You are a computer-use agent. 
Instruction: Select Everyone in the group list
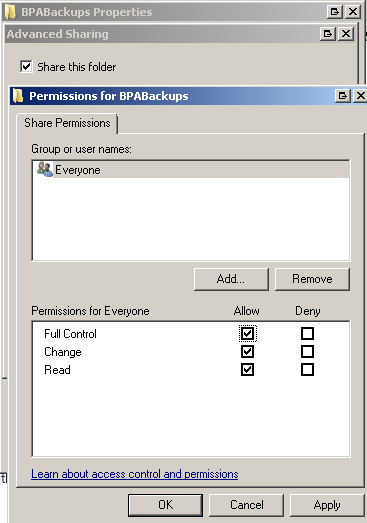[x=191, y=169]
